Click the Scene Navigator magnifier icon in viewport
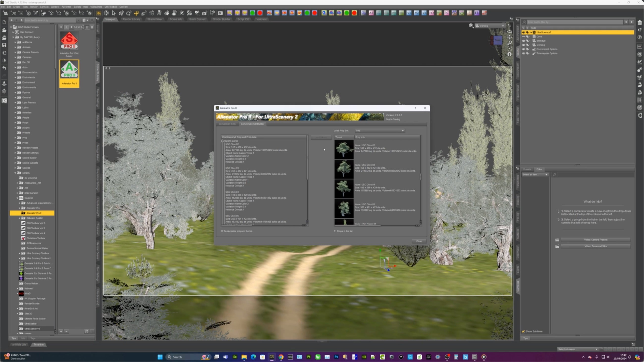 510,43
